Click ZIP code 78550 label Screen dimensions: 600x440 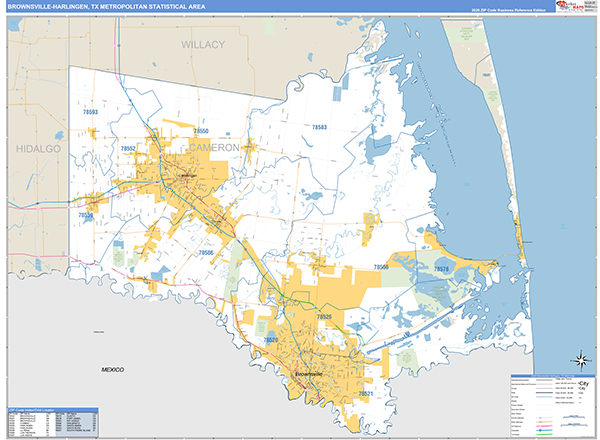[200, 131]
